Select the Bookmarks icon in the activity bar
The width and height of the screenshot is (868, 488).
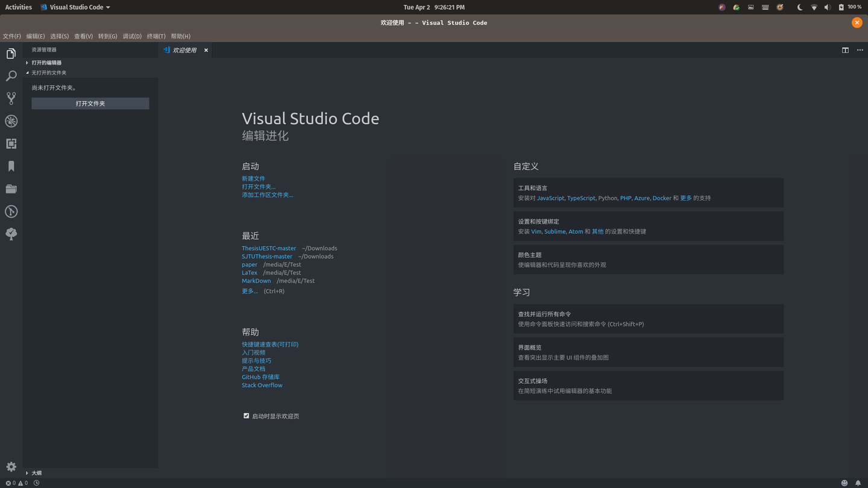tap(11, 166)
